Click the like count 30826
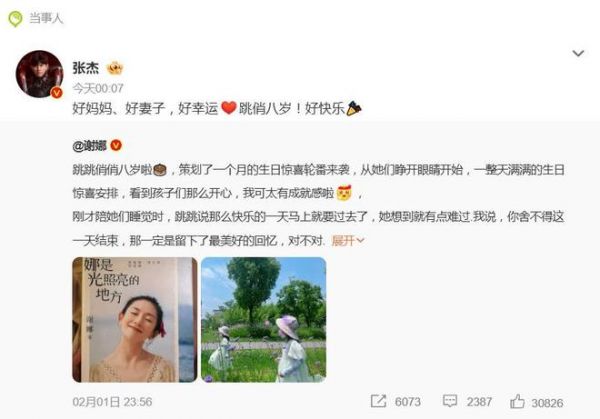The height and width of the screenshot is (419, 600). (547, 403)
